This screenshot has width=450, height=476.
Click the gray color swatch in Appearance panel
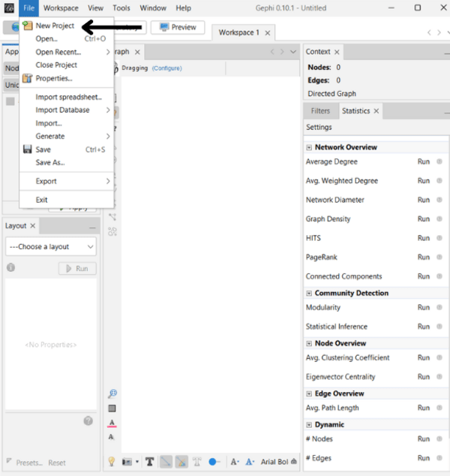(x=10, y=101)
